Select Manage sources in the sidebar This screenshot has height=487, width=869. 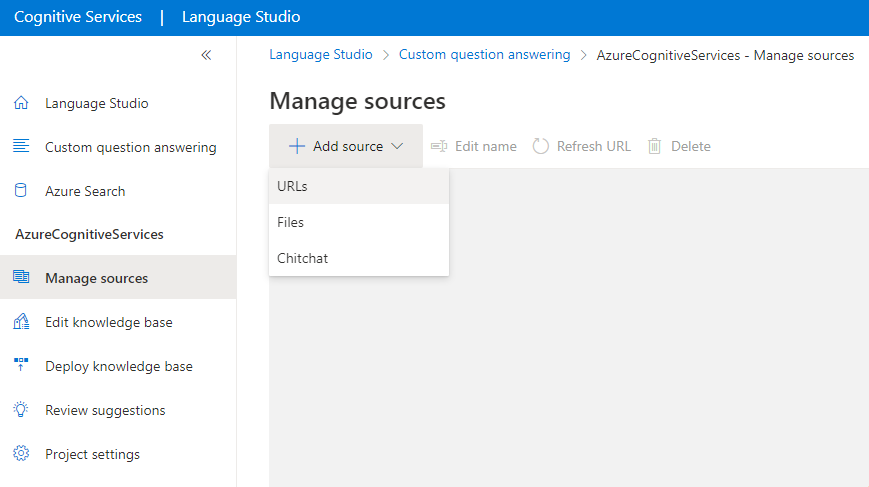coord(118,278)
